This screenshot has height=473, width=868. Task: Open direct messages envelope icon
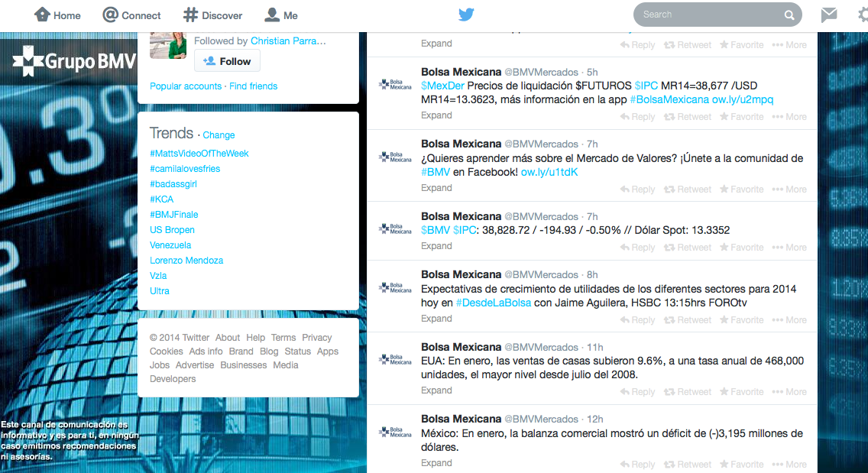pos(829,15)
